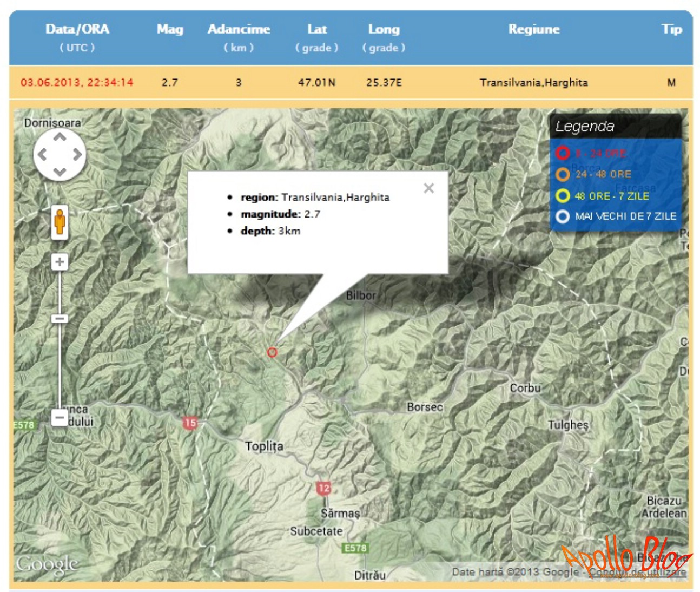Click the Borsec town label
This screenshot has height=592, width=700.
pyautogui.click(x=425, y=407)
